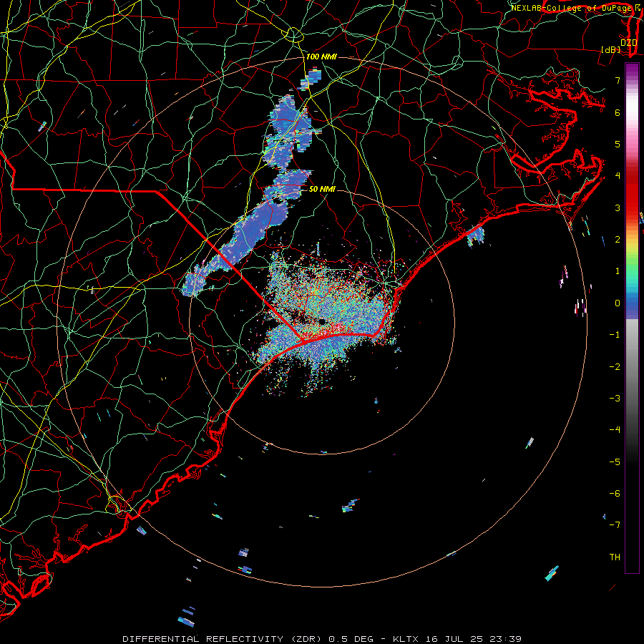Select the -4 dB scale tick label

(x=615, y=430)
